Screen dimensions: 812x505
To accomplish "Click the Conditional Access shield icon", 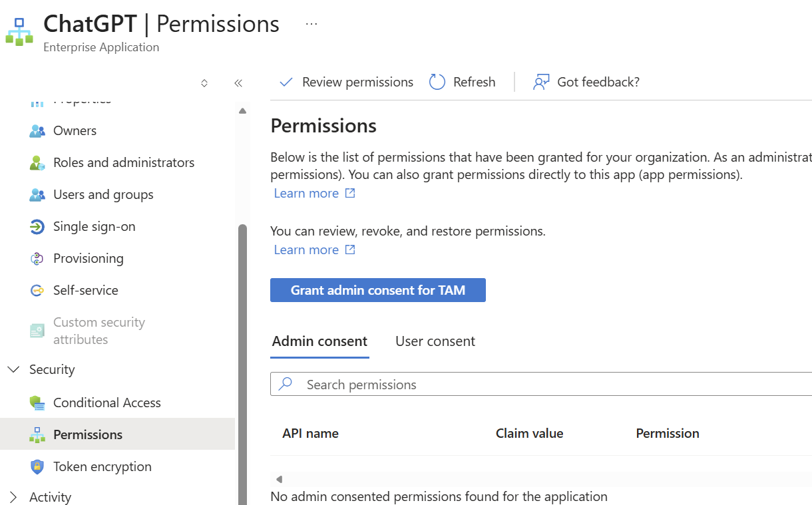I will point(37,403).
